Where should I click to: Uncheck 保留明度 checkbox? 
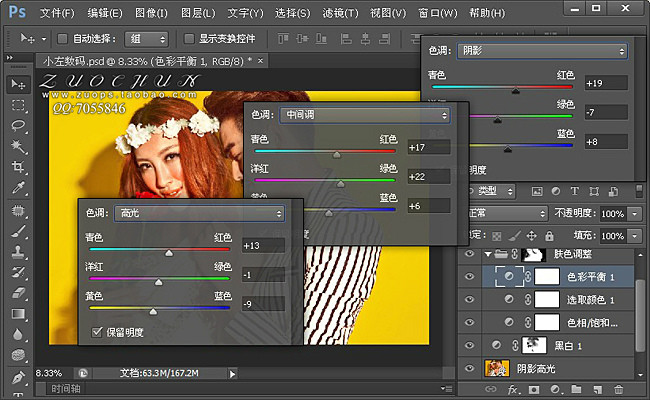(97, 332)
